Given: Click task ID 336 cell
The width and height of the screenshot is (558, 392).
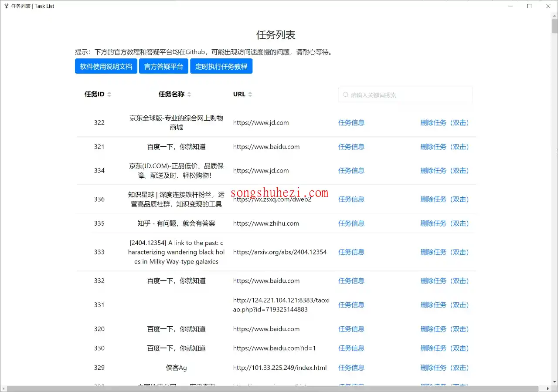Looking at the screenshot, I should (99, 199).
